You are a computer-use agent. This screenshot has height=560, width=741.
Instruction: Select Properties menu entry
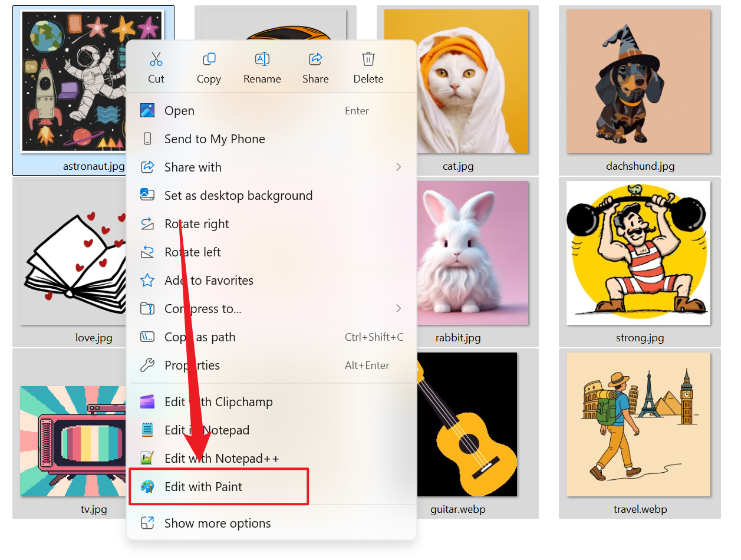tap(272, 365)
